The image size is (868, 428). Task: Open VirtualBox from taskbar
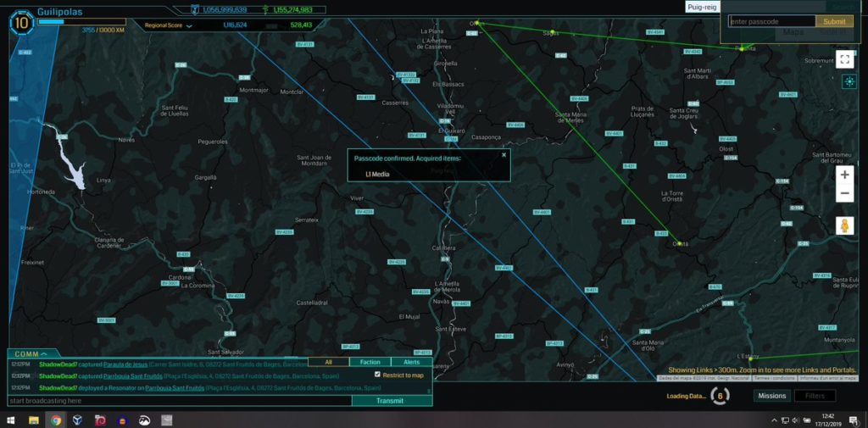[x=78, y=420]
